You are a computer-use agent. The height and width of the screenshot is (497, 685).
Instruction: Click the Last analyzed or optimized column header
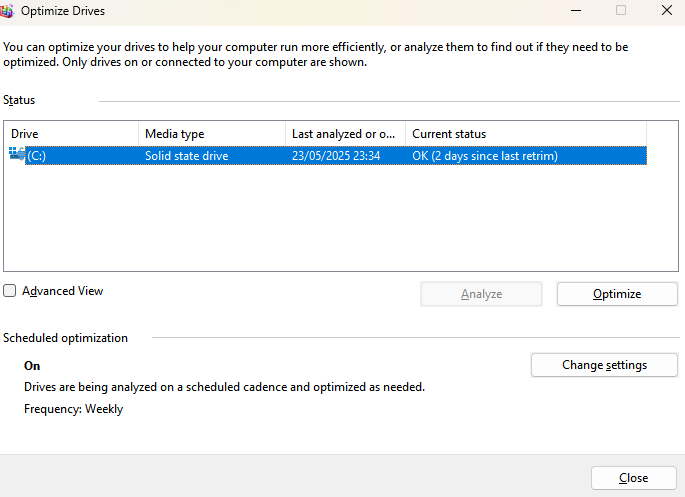point(346,134)
